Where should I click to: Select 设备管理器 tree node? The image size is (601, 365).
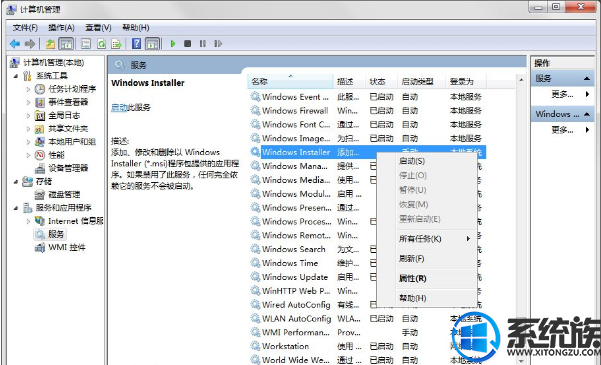[x=68, y=168]
